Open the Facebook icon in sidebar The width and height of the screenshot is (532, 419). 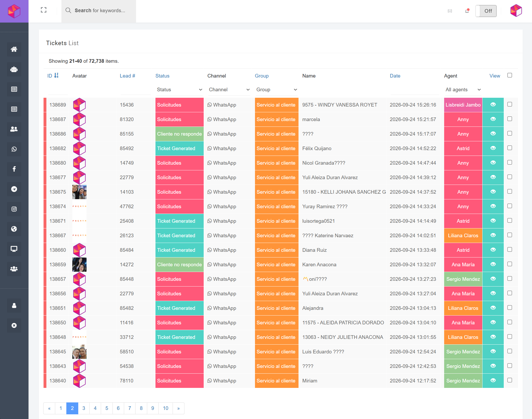coord(14,169)
